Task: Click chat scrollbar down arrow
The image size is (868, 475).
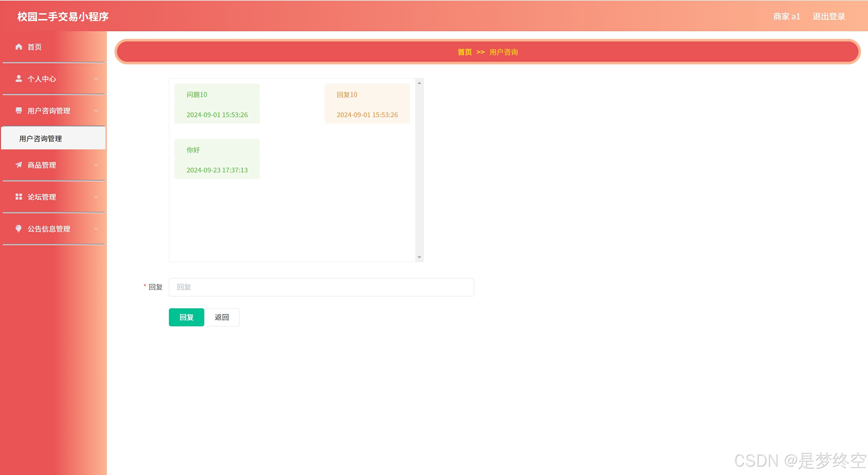Action: click(x=419, y=257)
